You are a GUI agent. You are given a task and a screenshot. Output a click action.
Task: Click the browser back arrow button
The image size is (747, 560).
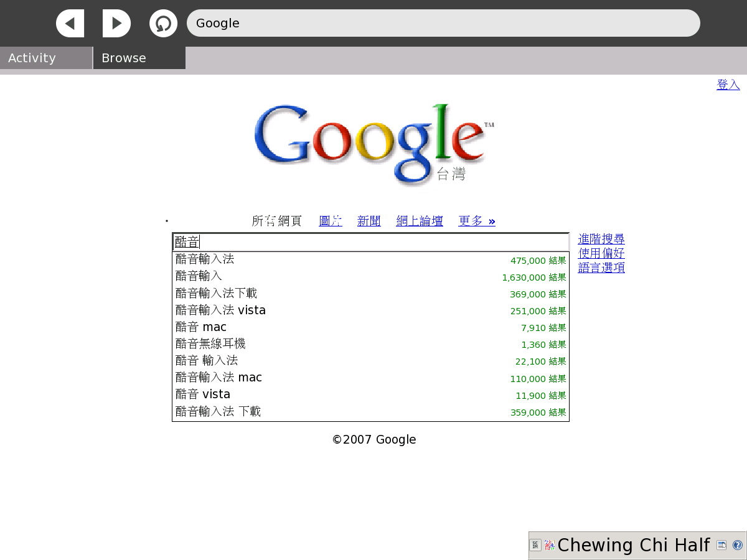[70, 24]
